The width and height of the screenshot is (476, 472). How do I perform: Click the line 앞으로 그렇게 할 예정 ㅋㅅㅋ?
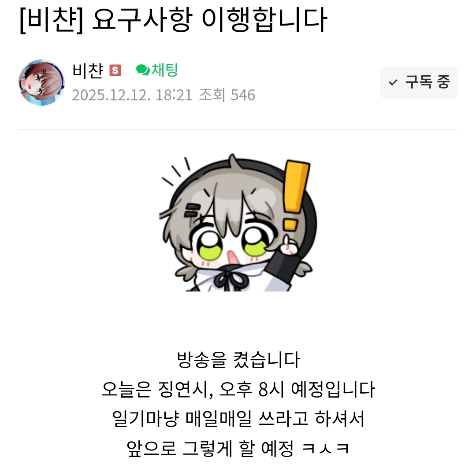(x=238, y=448)
